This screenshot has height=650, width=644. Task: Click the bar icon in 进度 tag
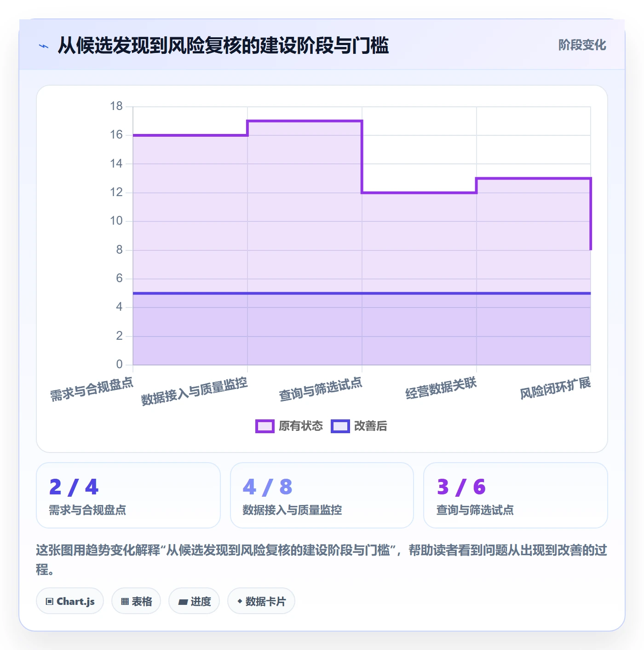click(x=183, y=602)
